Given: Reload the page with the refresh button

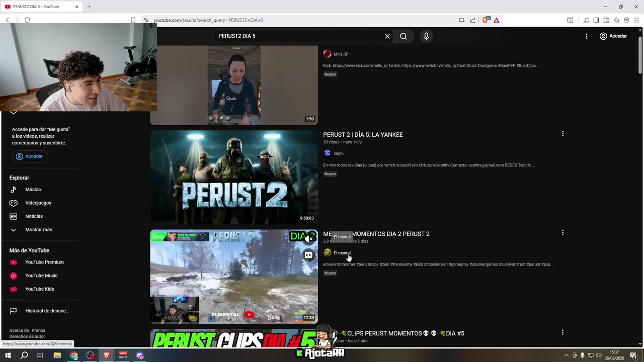Looking at the screenshot, I should [27, 20].
